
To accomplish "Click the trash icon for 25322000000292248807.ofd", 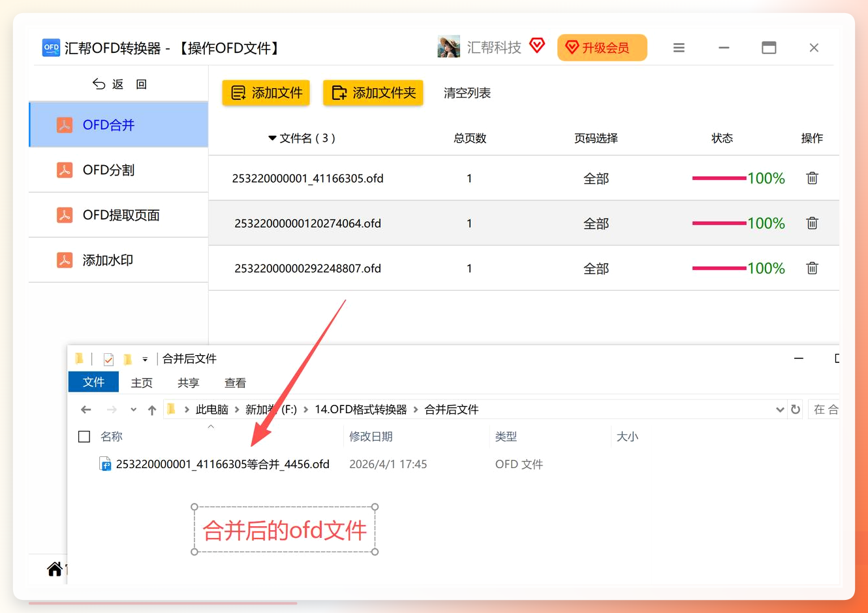I will [x=812, y=268].
